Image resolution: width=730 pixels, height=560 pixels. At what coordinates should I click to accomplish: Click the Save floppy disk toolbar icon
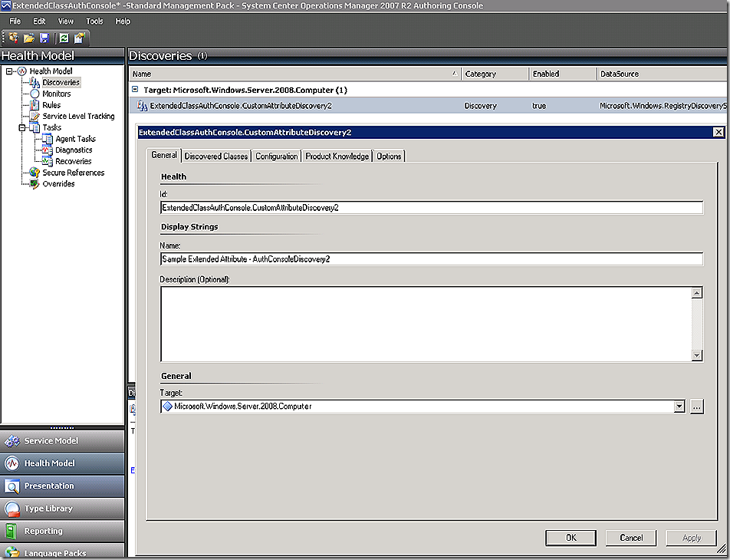click(44, 38)
